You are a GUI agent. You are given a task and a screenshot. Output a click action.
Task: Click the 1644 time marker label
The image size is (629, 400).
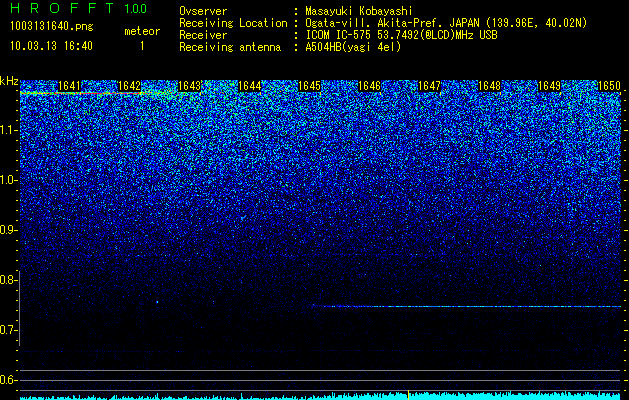[250, 86]
